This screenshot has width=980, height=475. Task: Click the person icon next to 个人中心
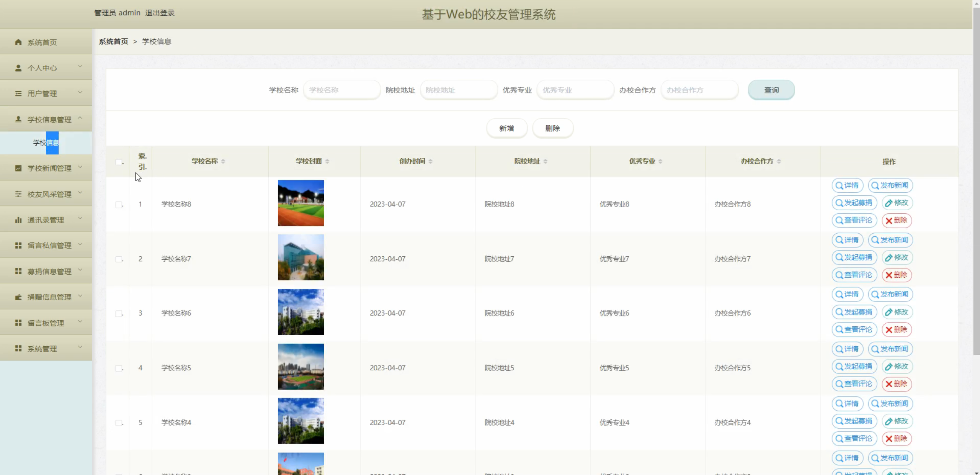pos(18,68)
